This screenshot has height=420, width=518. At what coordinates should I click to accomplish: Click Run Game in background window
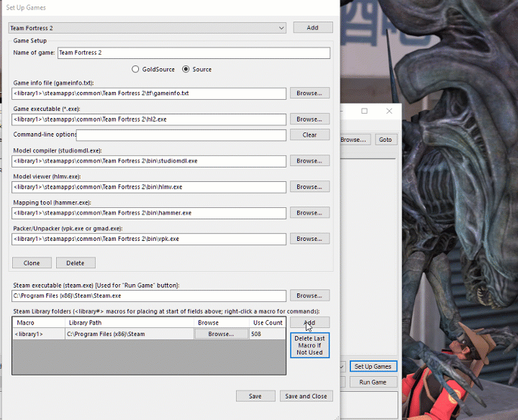pos(373,382)
